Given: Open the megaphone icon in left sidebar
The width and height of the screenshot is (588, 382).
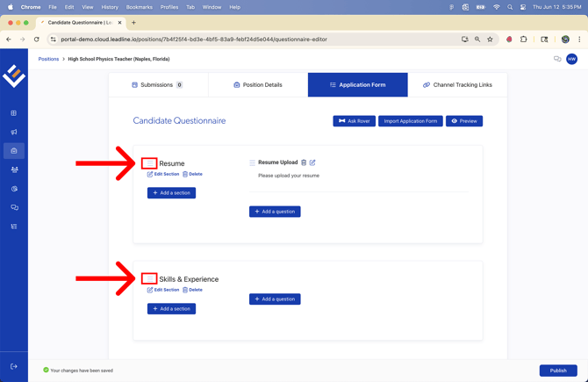Looking at the screenshot, I should point(14,132).
